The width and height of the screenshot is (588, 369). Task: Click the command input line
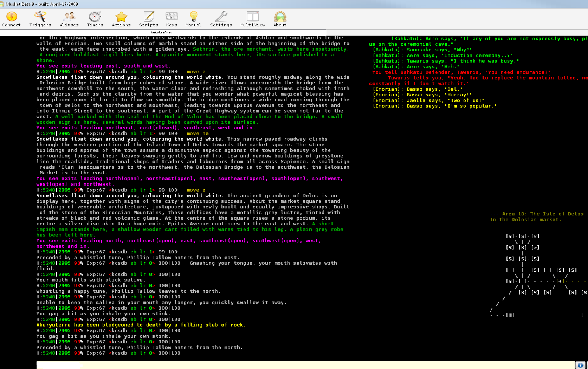tap(305, 365)
